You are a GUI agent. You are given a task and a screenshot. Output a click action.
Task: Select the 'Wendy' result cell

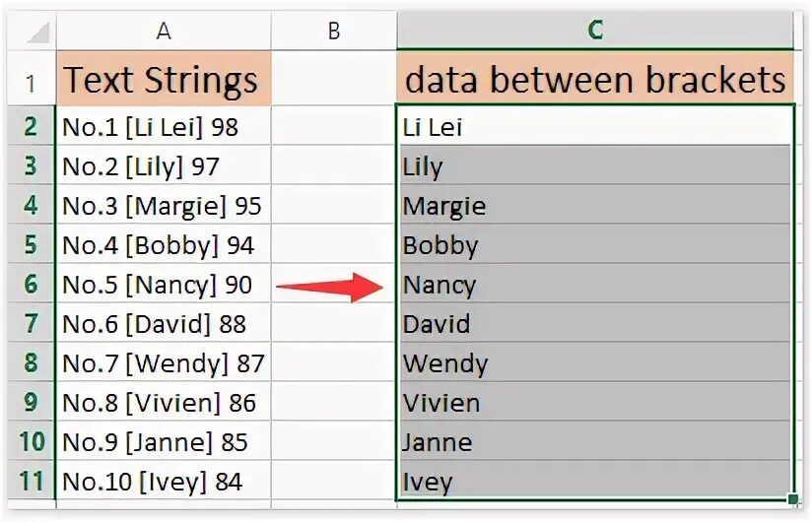[x=595, y=363]
